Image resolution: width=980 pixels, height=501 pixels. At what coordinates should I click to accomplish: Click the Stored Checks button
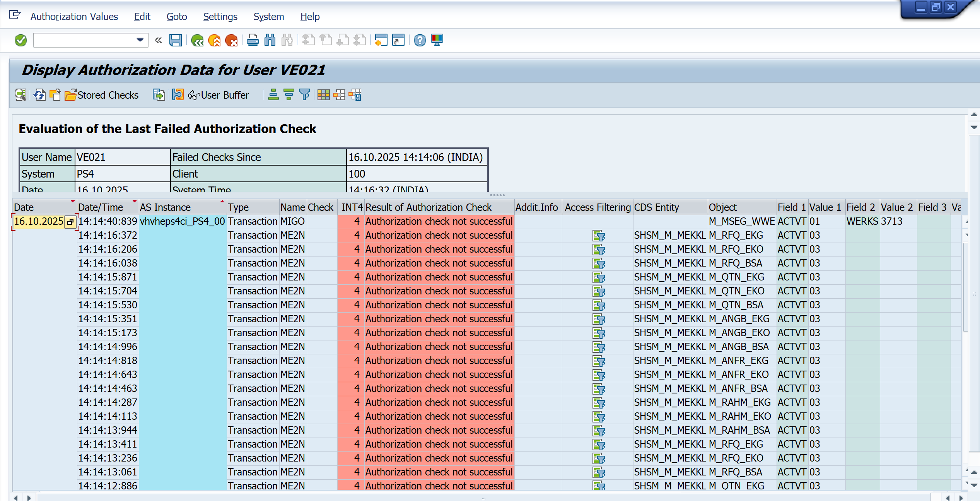point(102,95)
